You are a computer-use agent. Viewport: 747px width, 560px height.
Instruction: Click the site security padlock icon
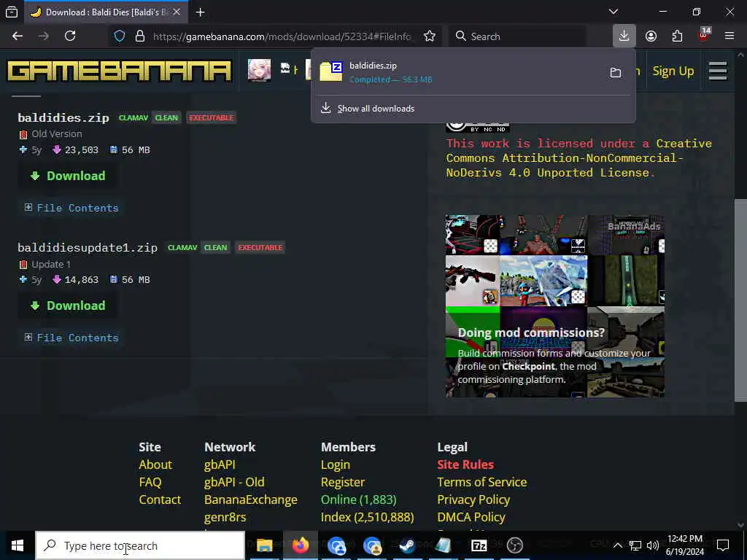(x=139, y=36)
